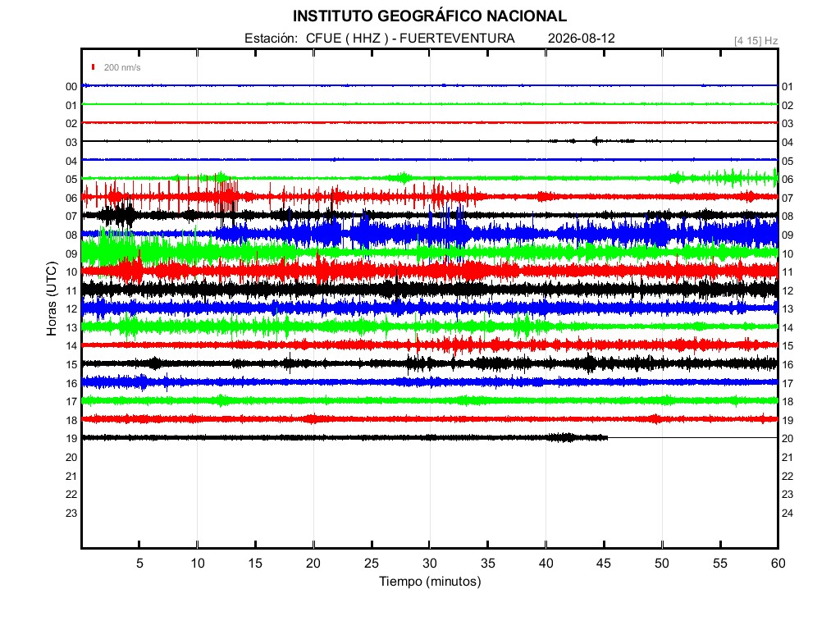Image resolution: width=840 pixels, height=630 pixels.
Task: Click end-hour label 04 on right axis
Action: tap(787, 143)
